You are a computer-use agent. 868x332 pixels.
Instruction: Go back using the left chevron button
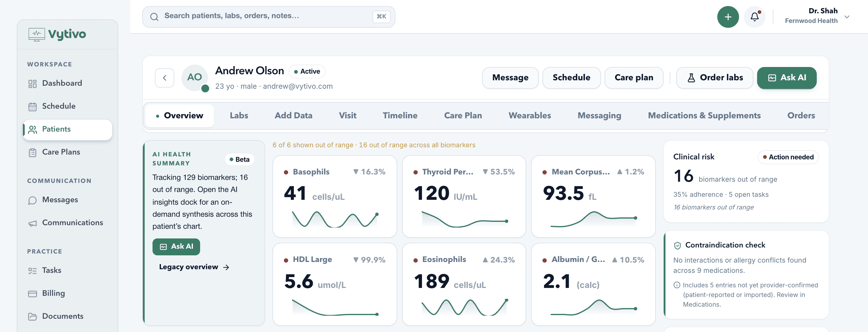coord(165,78)
